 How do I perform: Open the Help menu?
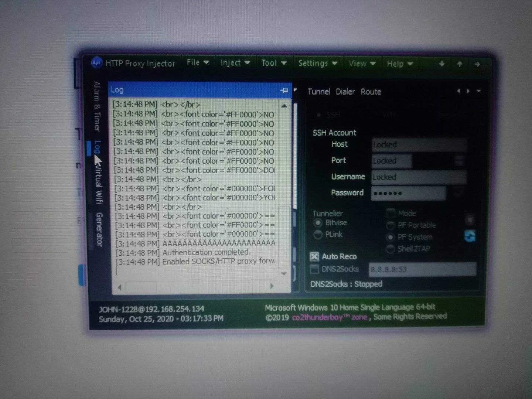(400, 64)
